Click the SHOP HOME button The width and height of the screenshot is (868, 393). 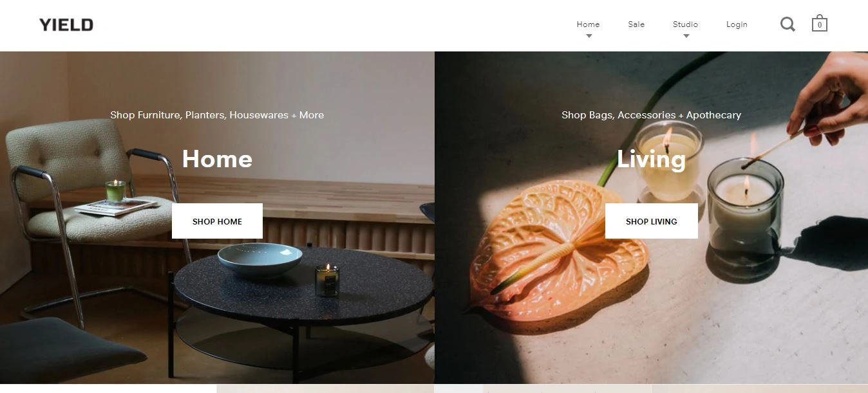[217, 221]
